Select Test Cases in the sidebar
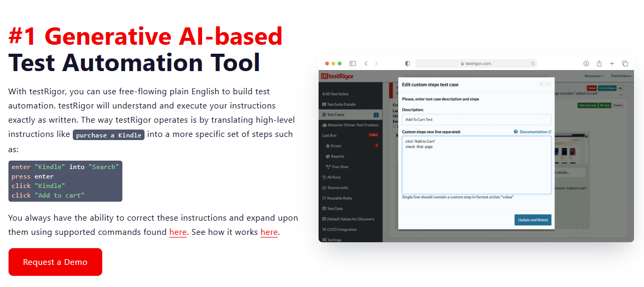This screenshot has width=644, height=287. coord(336,115)
